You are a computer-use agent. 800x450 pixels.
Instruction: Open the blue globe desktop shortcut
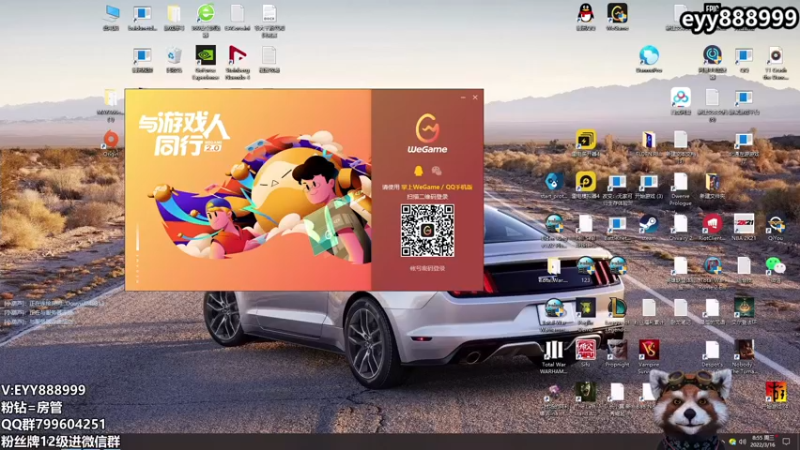point(649,59)
